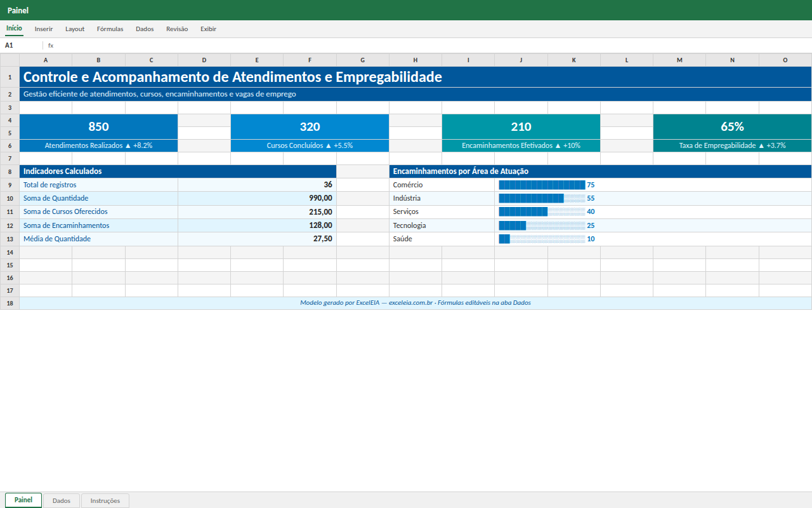The height and width of the screenshot is (508, 812).
Task: Click the Média de Quantidade label
Action: point(99,239)
